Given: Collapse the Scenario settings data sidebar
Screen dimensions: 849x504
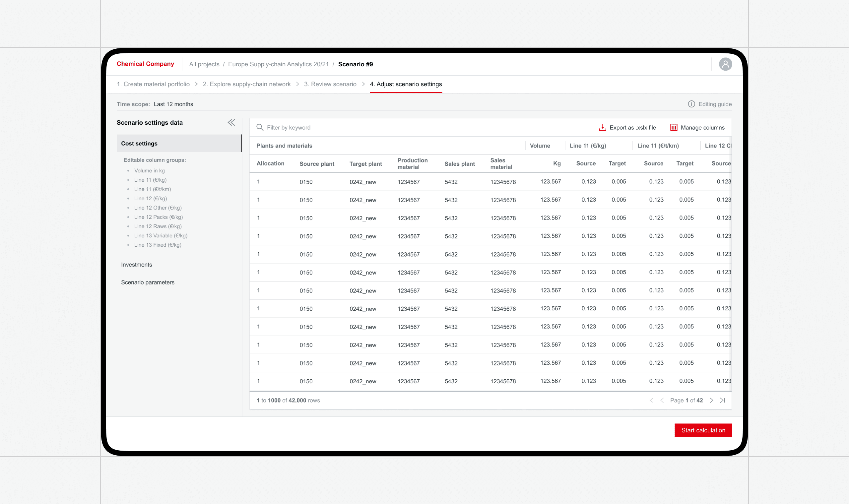Looking at the screenshot, I should click(231, 123).
